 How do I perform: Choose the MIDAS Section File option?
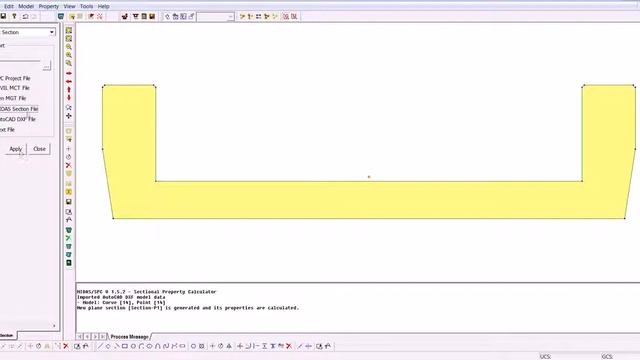click(x=19, y=109)
